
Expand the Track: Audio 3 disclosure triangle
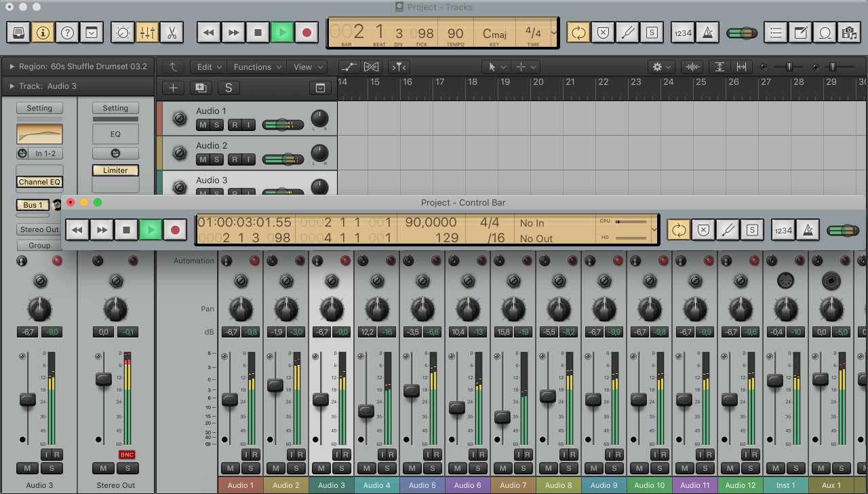pyautogui.click(x=12, y=86)
